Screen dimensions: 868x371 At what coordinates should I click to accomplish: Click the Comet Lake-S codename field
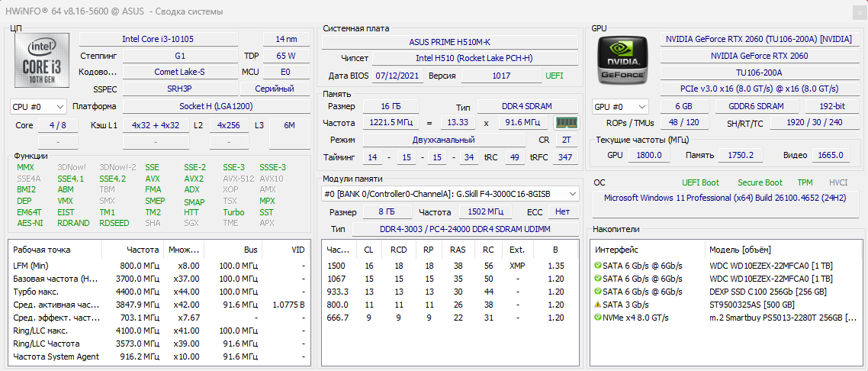180,72
